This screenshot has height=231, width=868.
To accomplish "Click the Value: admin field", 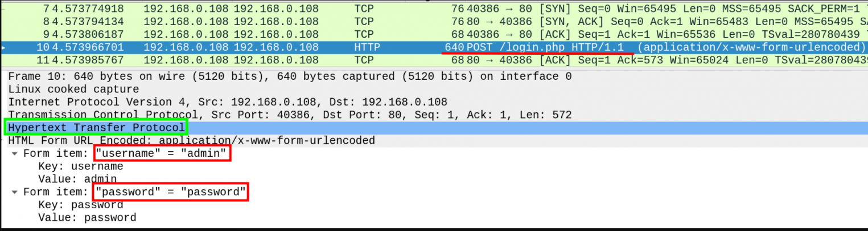I will [77, 180].
